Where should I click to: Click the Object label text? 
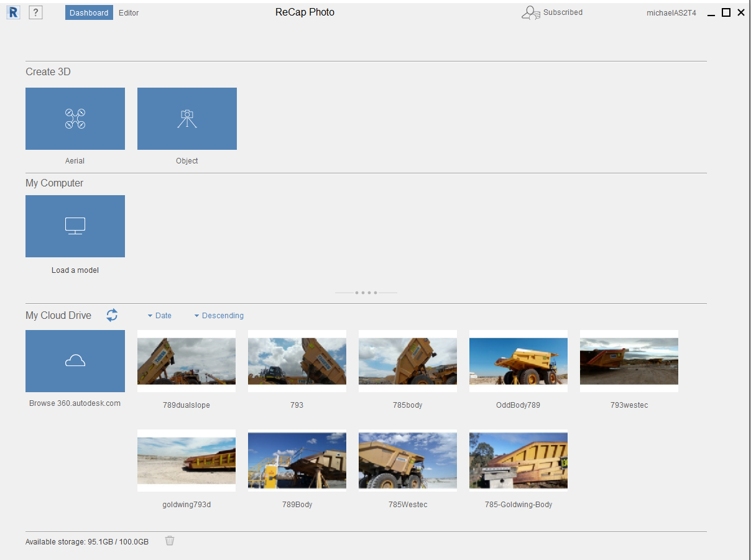tap(187, 161)
